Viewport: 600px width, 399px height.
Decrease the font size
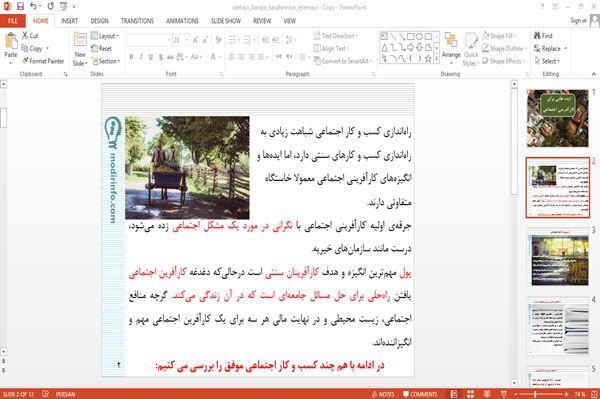pyautogui.click(x=205, y=40)
